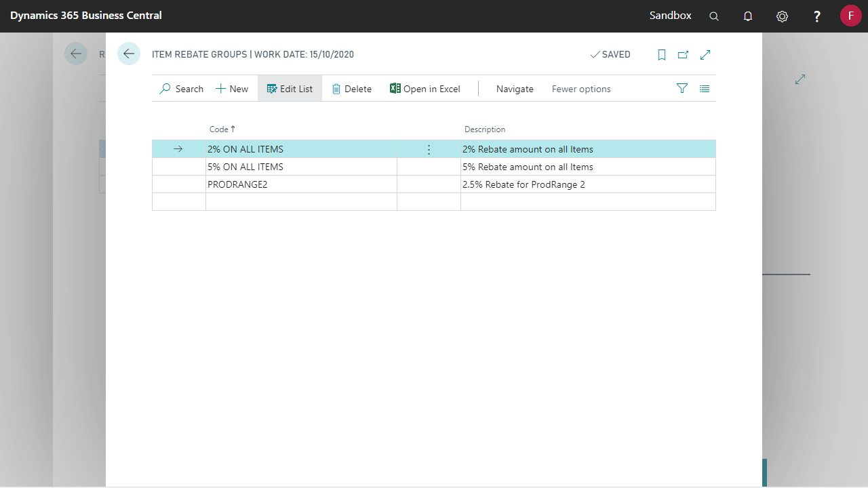Image resolution: width=868 pixels, height=488 pixels.
Task: Open the notifications bell icon
Action: click(748, 16)
